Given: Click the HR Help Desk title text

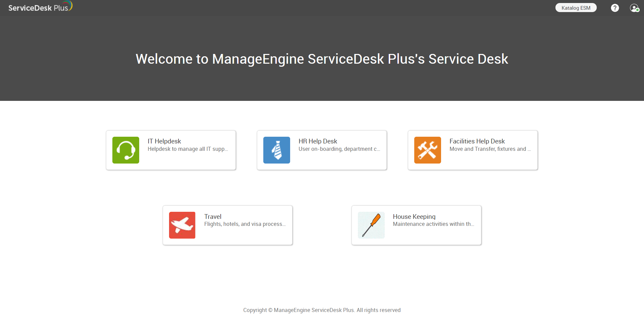Looking at the screenshot, I should coord(318,141).
